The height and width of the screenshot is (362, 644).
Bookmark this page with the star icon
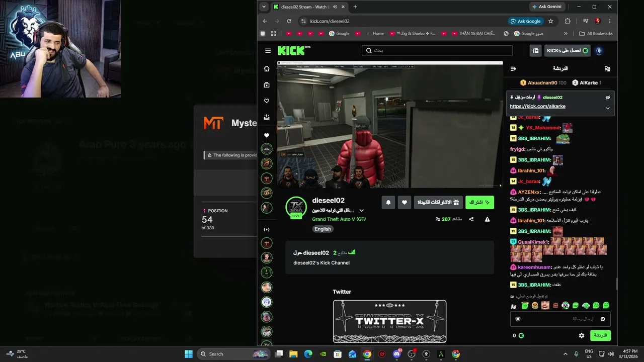pos(550,21)
